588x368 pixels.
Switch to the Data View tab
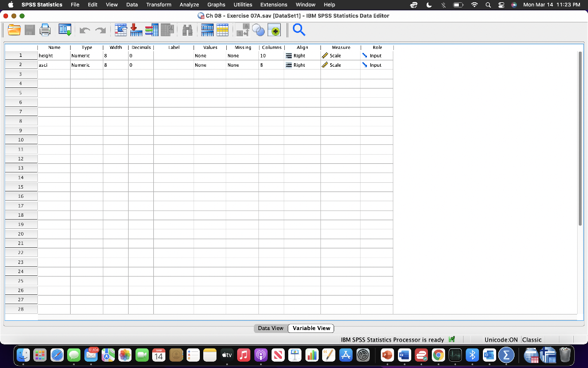point(270,328)
